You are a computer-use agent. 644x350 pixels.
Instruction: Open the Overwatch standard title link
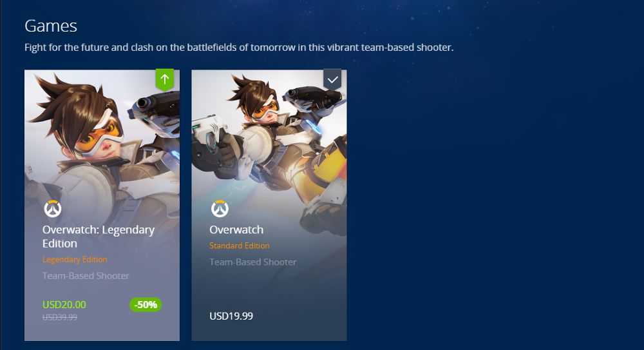(236, 229)
